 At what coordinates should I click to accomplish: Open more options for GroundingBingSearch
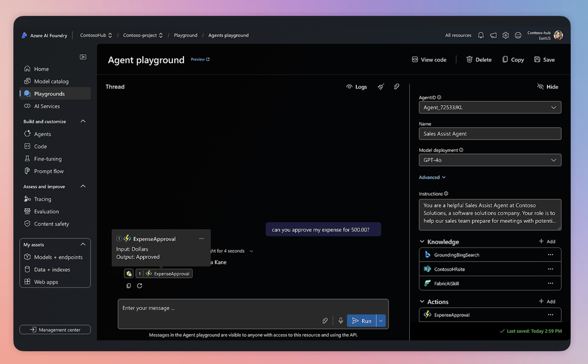click(550, 255)
